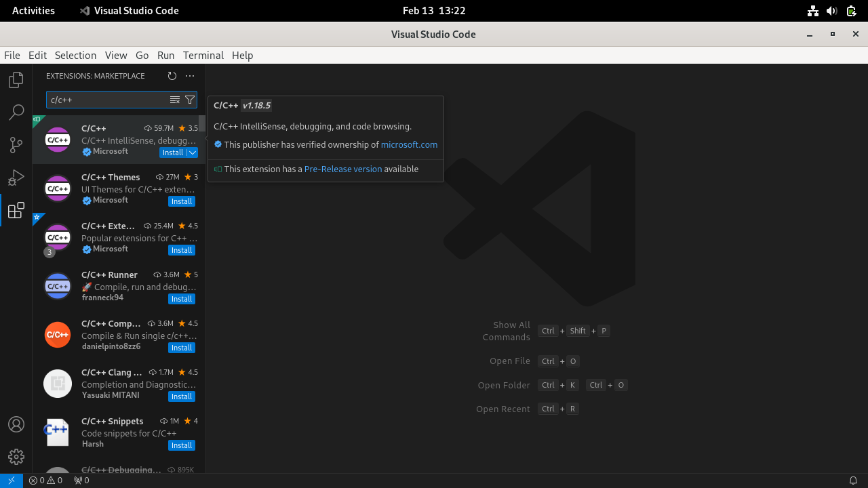
Task: Open the battery icon in system tray
Action: 851,11
